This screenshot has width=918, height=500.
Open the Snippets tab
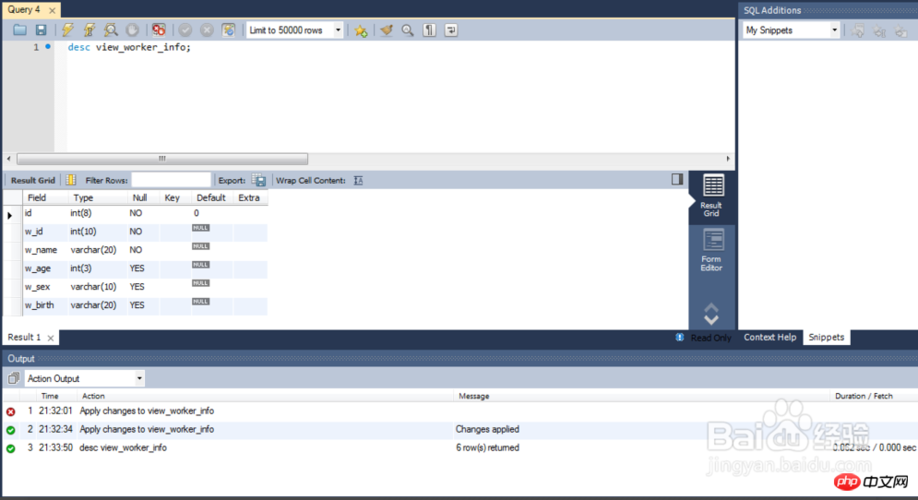pos(826,337)
